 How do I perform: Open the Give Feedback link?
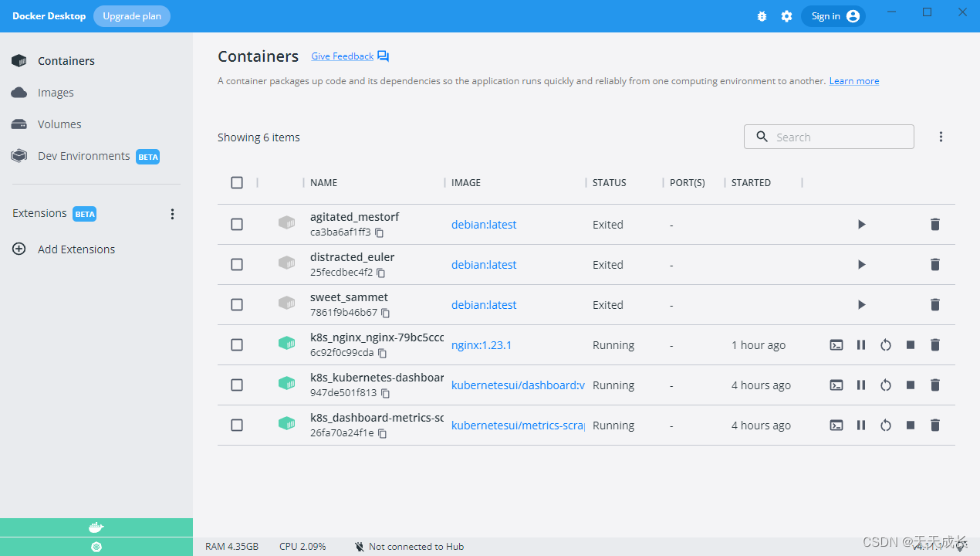point(343,56)
